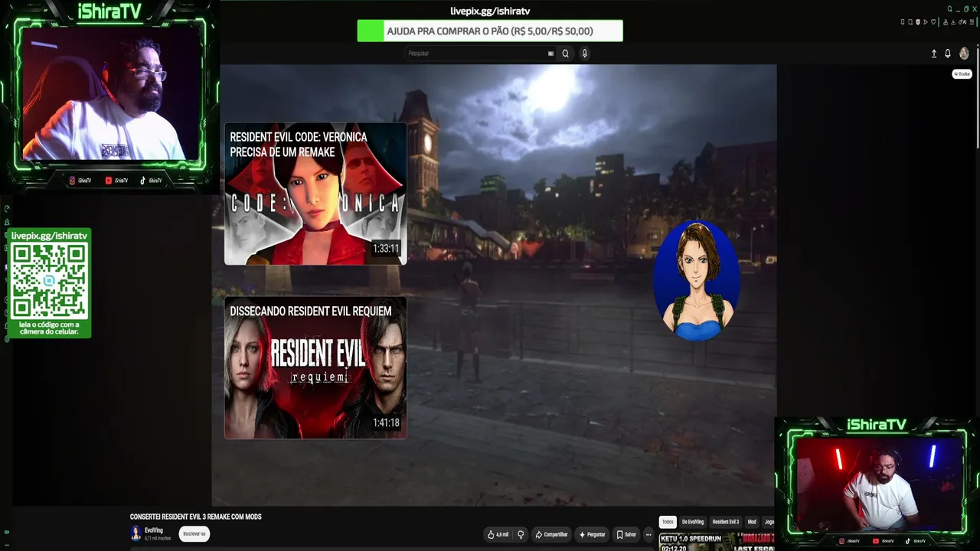Image resolution: width=980 pixels, height=551 pixels.
Task: Select the De EvolVing filter chip
Action: 692,522
